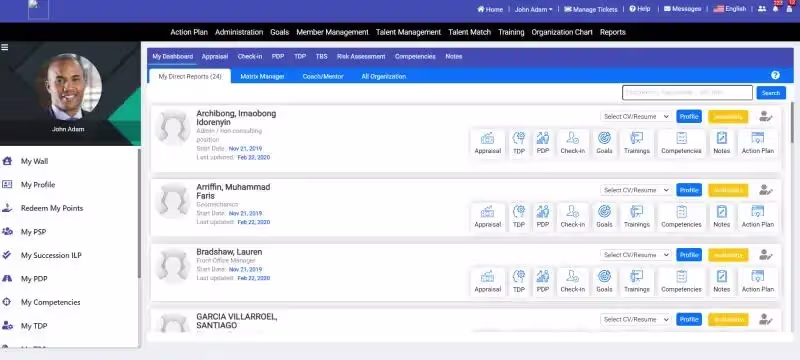Click Search button
Viewport: 800px width, 360px height.
pyautogui.click(x=771, y=93)
